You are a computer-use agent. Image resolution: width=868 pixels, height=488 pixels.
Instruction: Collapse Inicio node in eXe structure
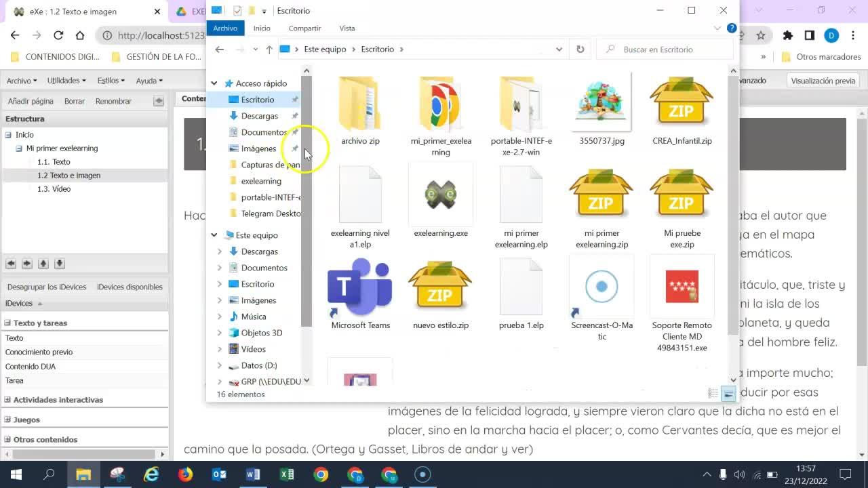coord(9,135)
